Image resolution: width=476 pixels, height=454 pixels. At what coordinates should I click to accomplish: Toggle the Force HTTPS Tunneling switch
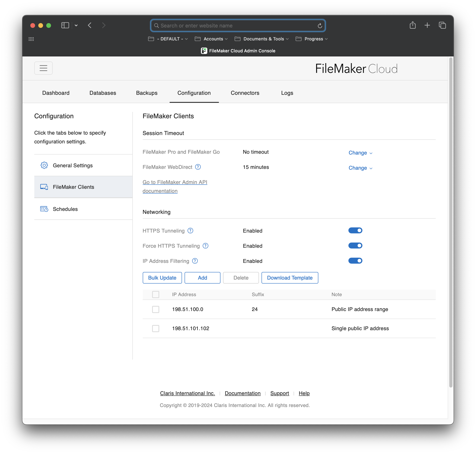point(355,246)
